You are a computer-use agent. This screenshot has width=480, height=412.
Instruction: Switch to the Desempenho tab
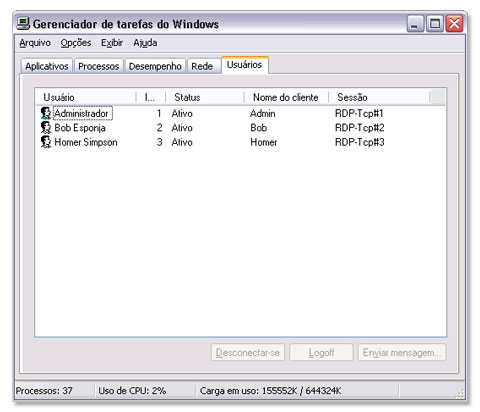tap(155, 66)
